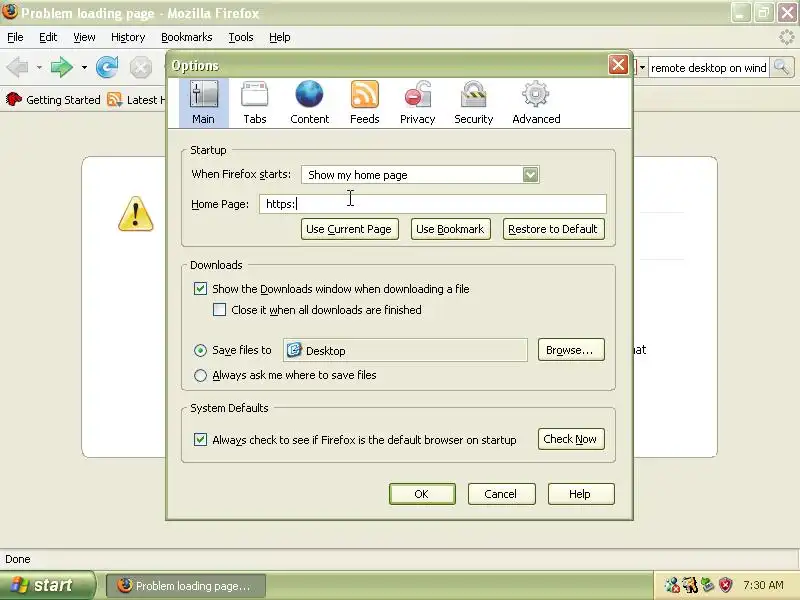Click in the Home Page text field
800x600 pixels.
coord(433,204)
